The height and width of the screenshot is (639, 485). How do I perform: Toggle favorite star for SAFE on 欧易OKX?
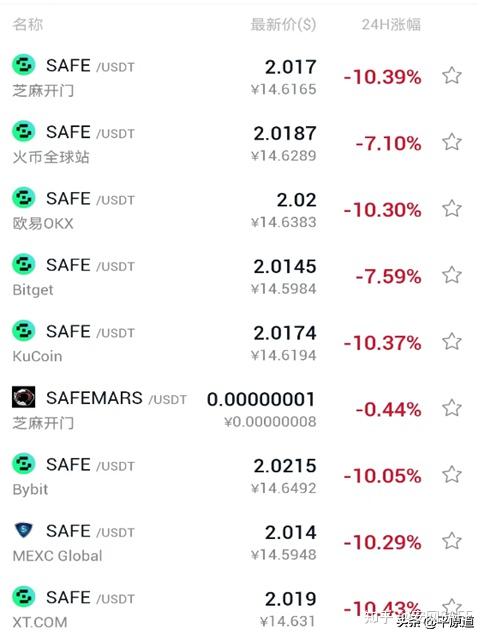(452, 209)
